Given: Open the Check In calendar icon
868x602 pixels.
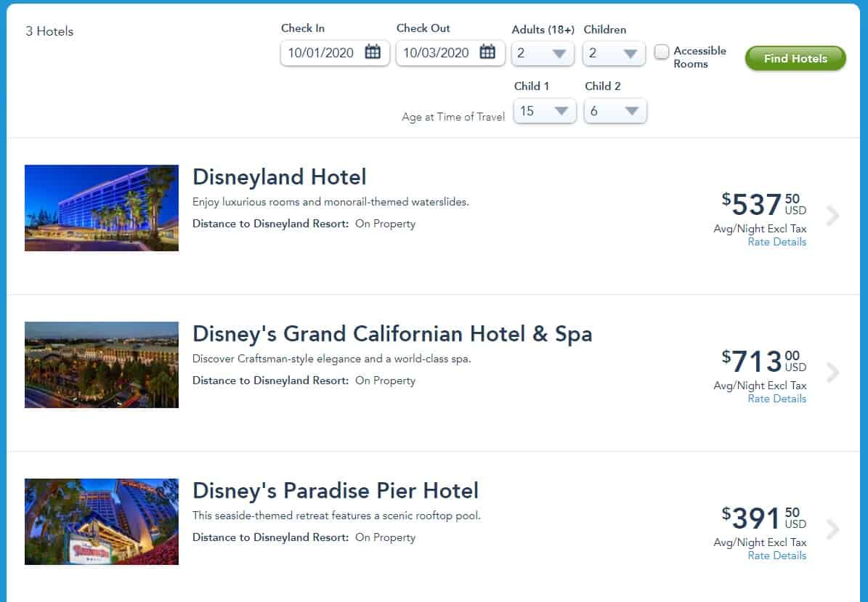Looking at the screenshot, I should click(373, 52).
